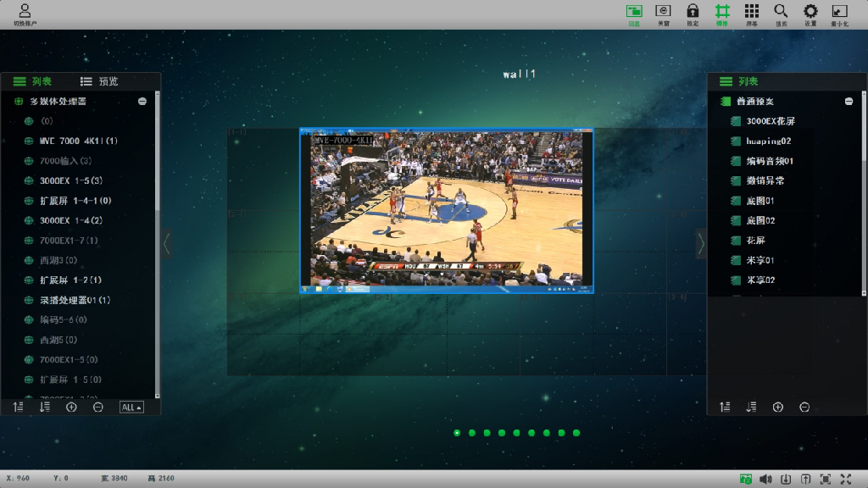
Task: Select device MVE 7000 4K11 (1)
Action: coord(79,141)
